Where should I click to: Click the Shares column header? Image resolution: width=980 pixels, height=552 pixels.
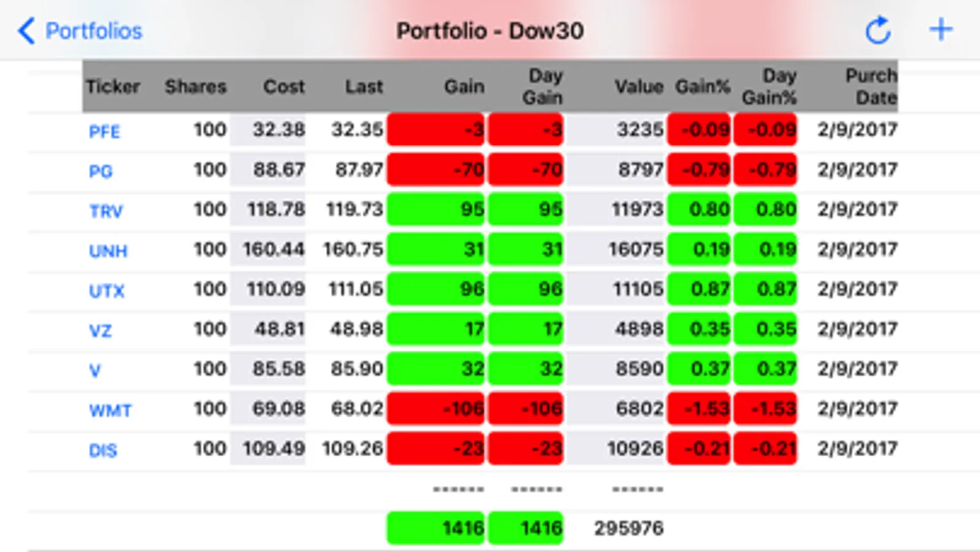pos(196,86)
